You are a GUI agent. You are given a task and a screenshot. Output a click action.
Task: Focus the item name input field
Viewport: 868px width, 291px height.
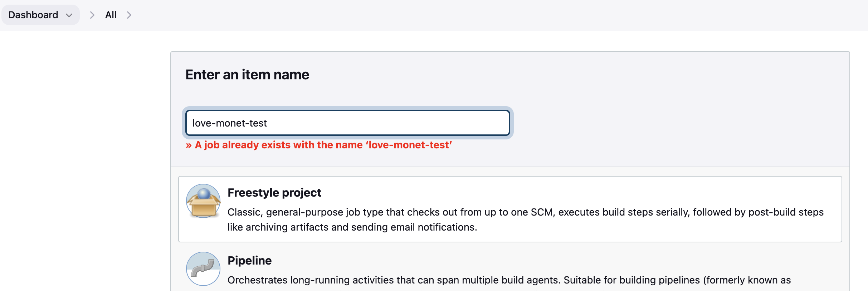coord(348,123)
